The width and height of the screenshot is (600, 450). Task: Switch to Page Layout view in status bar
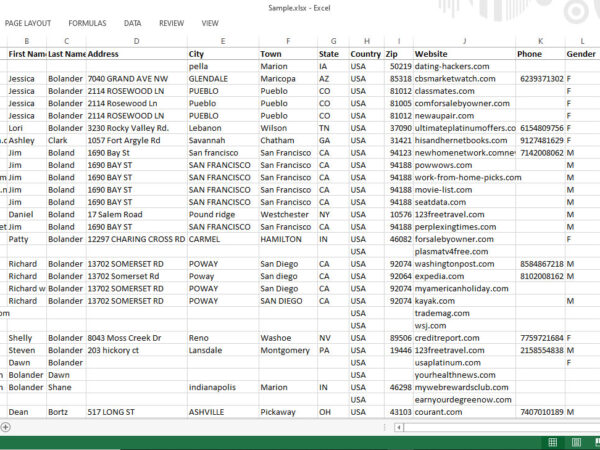point(576,442)
